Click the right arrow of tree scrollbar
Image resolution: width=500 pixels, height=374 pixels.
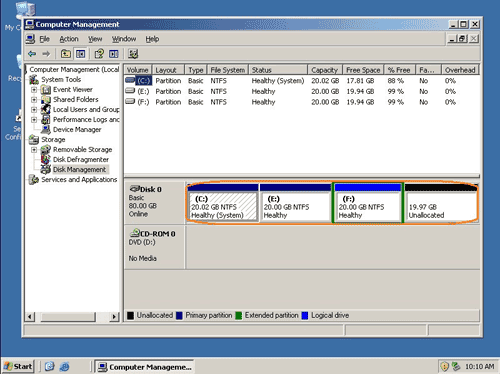tap(114, 317)
